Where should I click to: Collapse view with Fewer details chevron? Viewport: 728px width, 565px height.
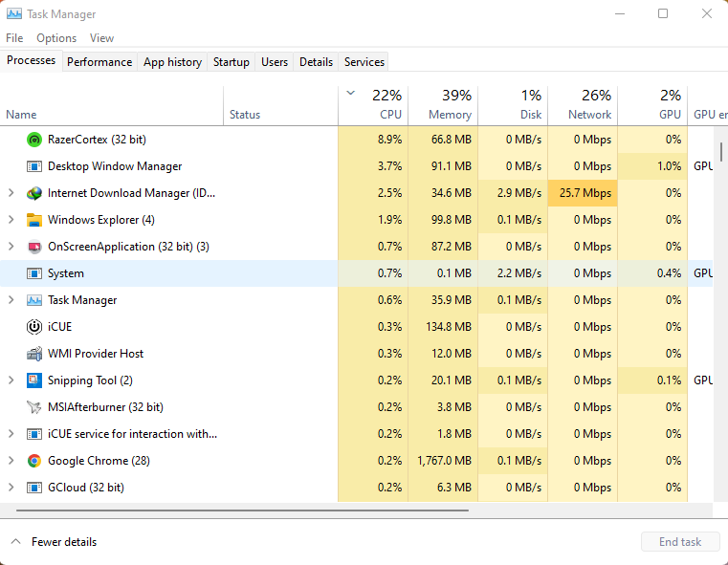[16, 542]
